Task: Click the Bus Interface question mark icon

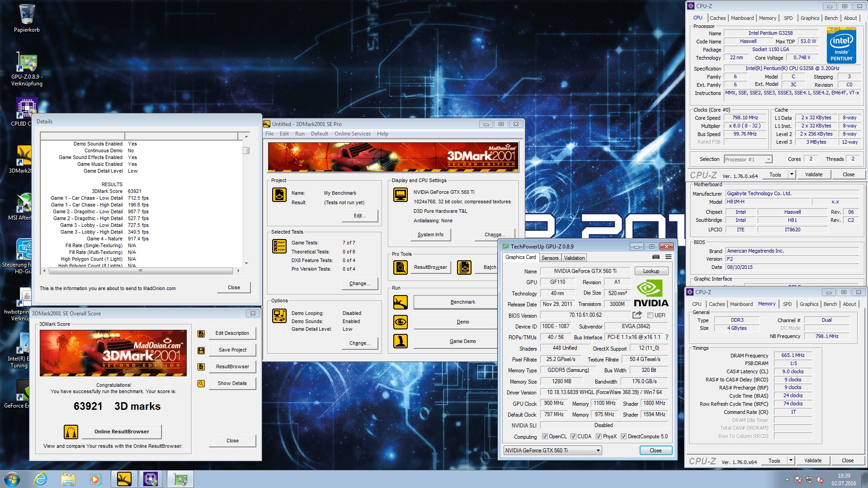Action: pos(666,337)
